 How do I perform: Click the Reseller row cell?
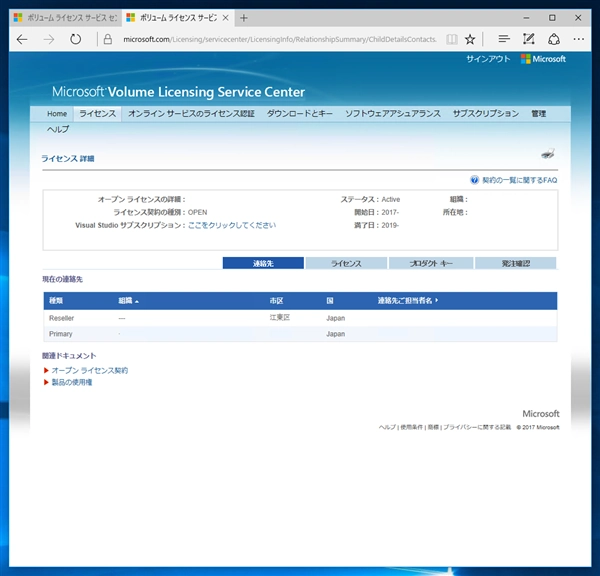(62, 318)
